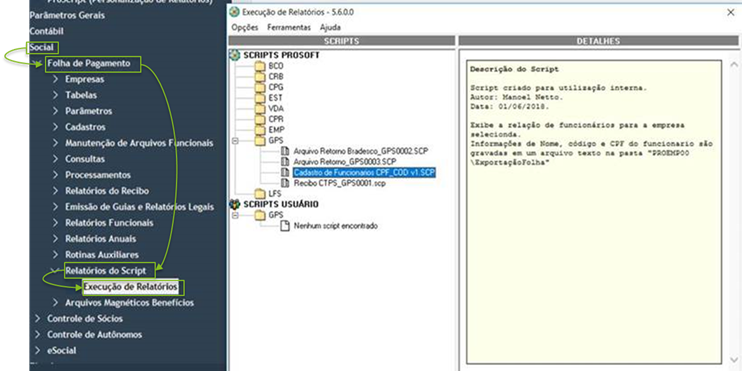
Task: Click Folha de Pagamento in sidebar
Action: [x=89, y=63]
